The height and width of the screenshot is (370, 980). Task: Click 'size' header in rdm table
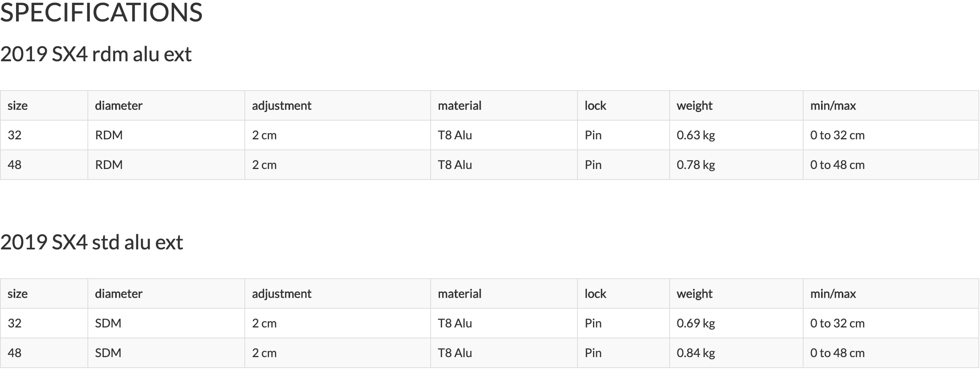[x=18, y=106]
